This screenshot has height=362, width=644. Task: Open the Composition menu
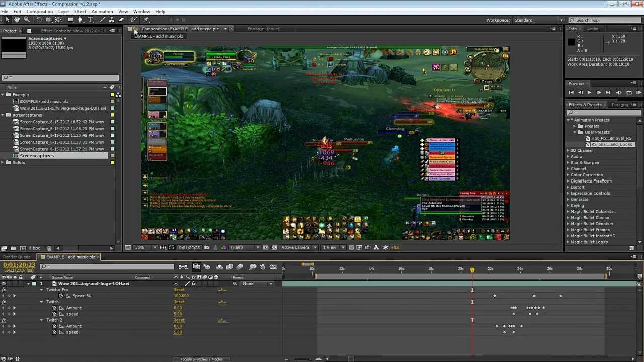39,11
